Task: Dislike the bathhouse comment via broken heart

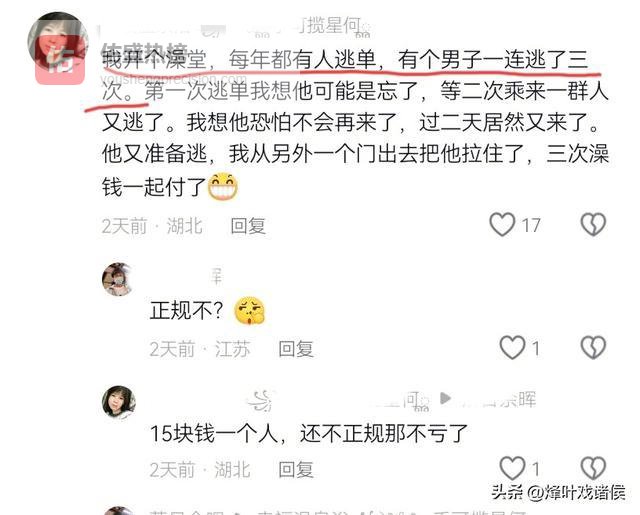Action: pos(593,224)
